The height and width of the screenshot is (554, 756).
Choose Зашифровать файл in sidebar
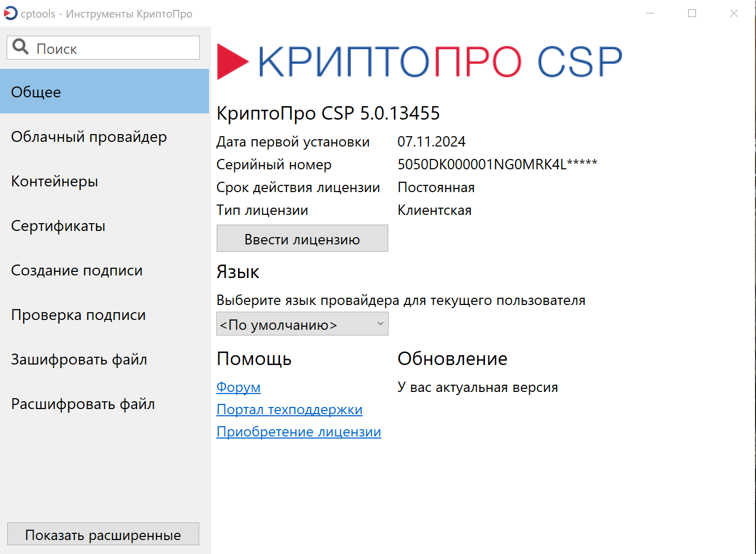[x=105, y=359]
